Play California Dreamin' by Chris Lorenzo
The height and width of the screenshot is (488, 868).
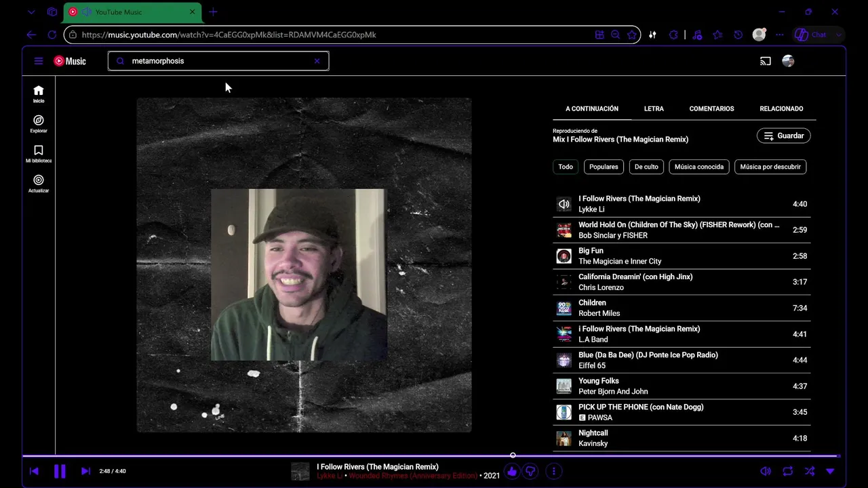click(682, 282)
